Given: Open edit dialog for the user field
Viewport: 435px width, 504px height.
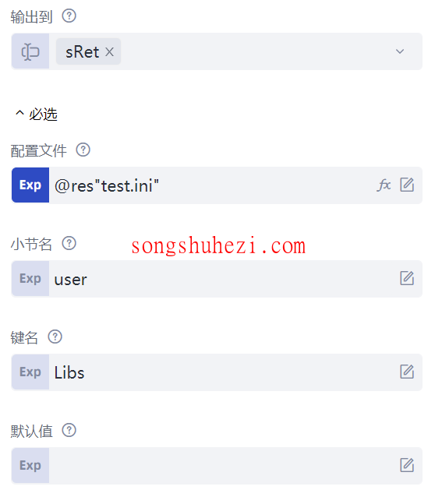Looking at the screenshot, I should tap(407, 278).
